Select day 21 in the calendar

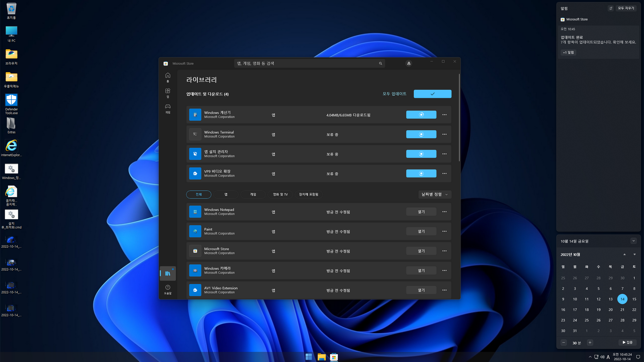622,309
